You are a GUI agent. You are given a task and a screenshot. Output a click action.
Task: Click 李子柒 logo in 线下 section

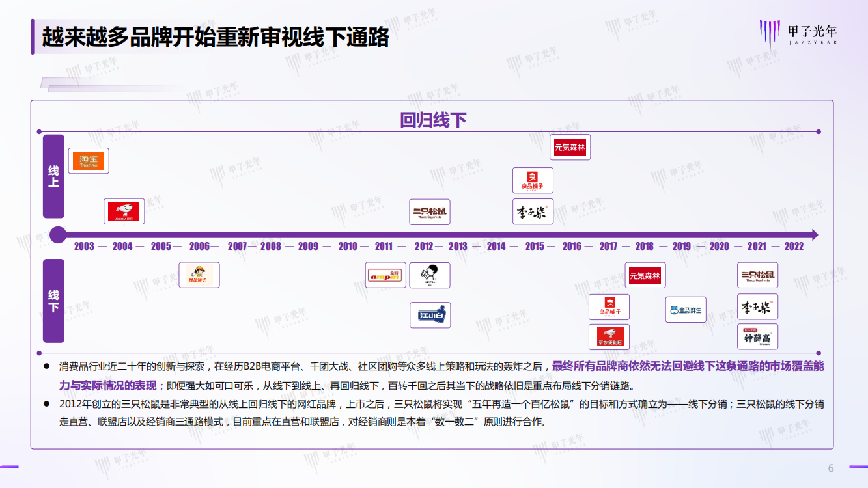point(757,306)
